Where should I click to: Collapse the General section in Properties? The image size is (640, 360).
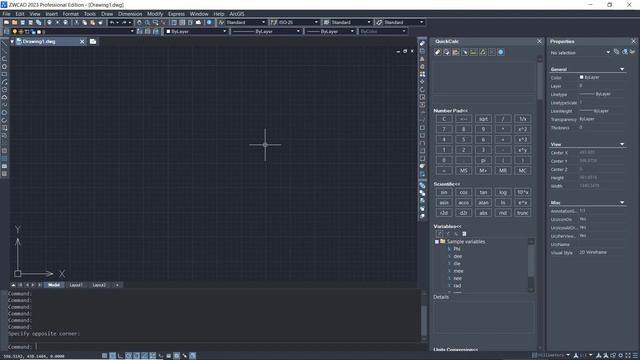(x=622, y=69)
